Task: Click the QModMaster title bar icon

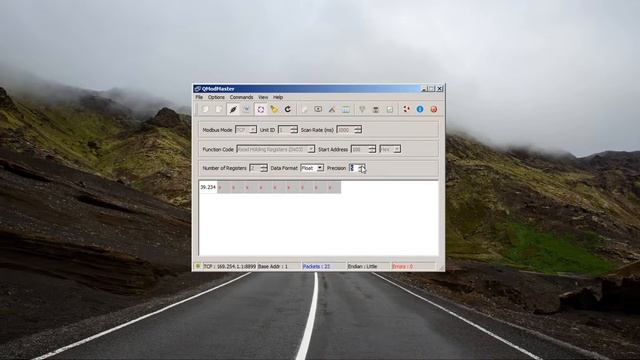Action: (198, 89)
